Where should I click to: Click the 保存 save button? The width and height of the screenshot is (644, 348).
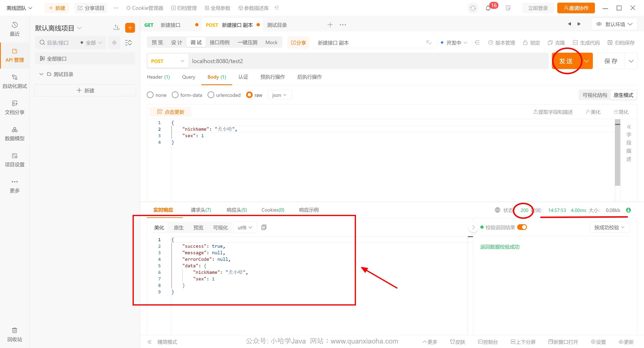610,61
